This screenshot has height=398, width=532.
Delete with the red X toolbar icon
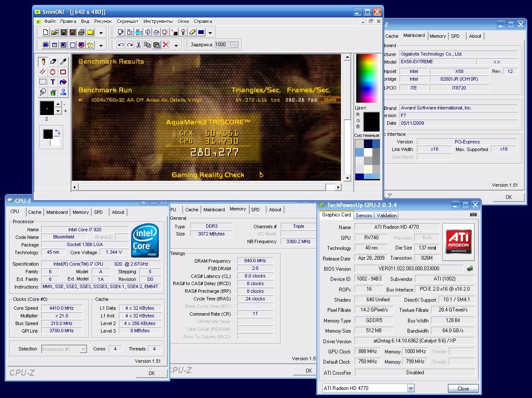click(x=166, y=45)
